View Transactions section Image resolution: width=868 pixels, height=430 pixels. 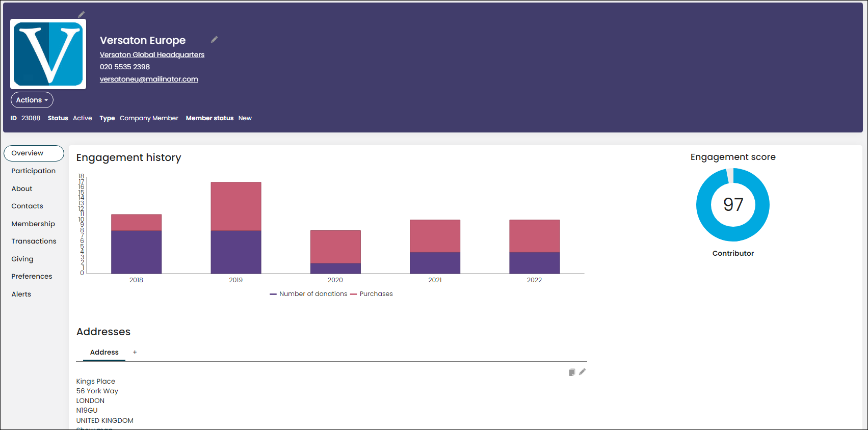point(34,241)
